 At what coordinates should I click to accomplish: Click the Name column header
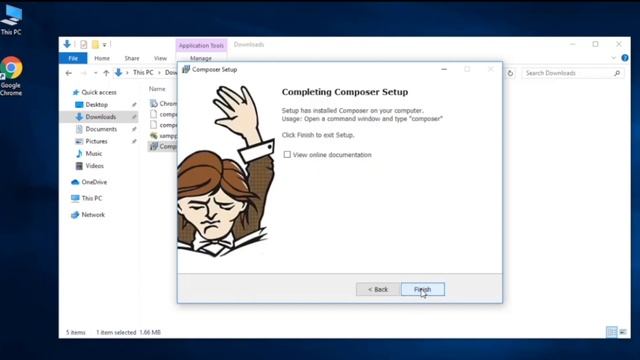(157, 89)
